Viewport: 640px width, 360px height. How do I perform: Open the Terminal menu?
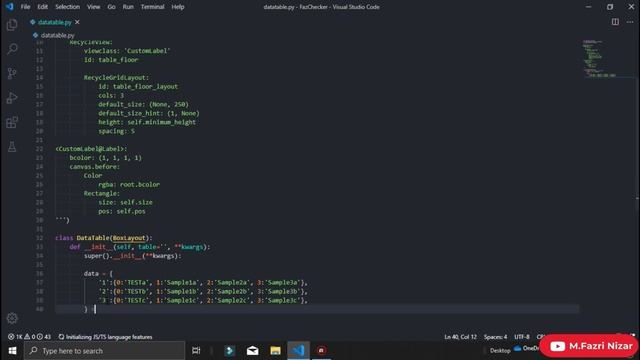coord(152,7)
